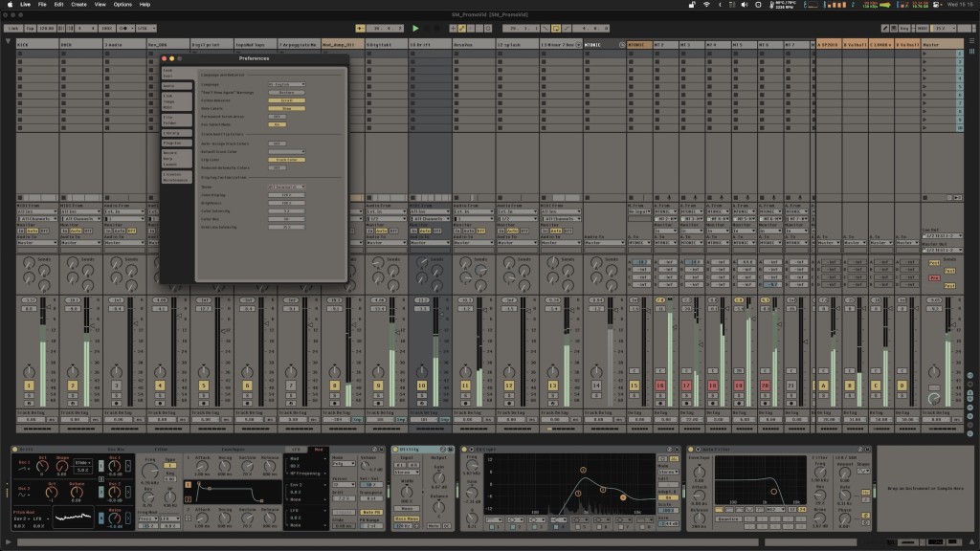Image resolution: width=980 pixels, height=551 pixels.
Task: Open the Create menu
Action: 78,5
